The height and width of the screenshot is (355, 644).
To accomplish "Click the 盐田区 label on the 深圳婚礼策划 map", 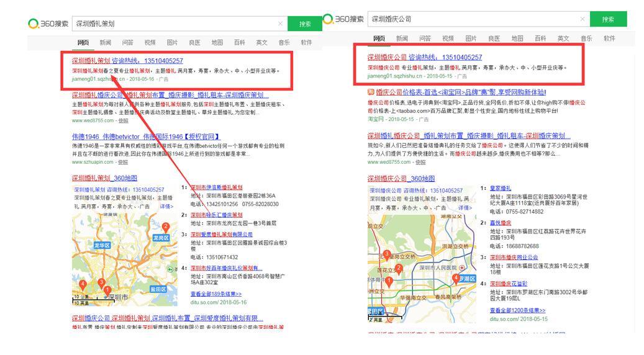I will [158, 289].
